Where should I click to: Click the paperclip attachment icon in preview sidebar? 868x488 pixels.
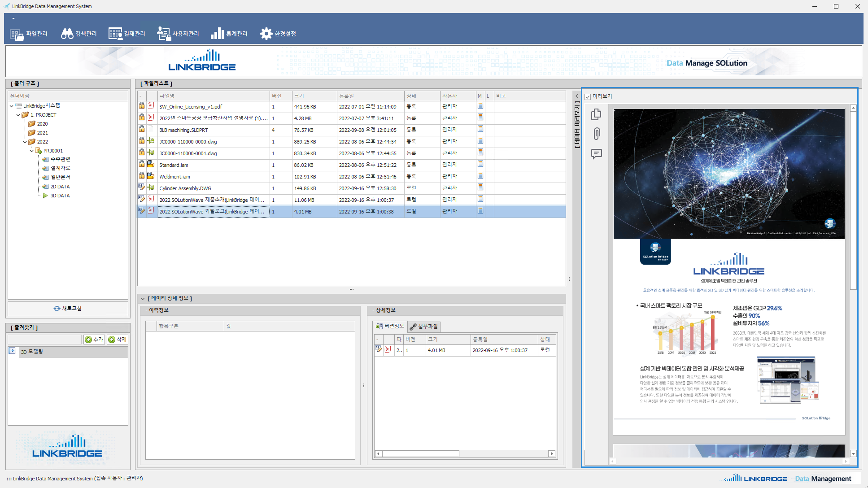tap(597, 134)
